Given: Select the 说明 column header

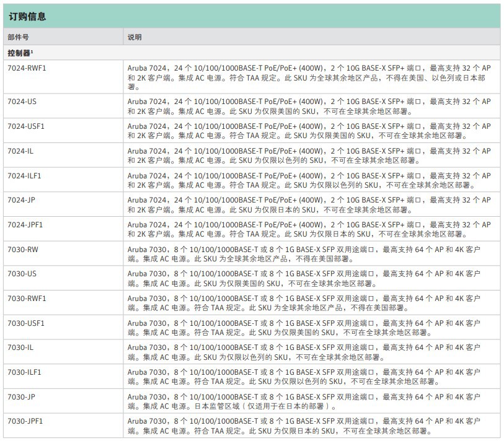Looking at the screenshot, I should coord(135,37).
